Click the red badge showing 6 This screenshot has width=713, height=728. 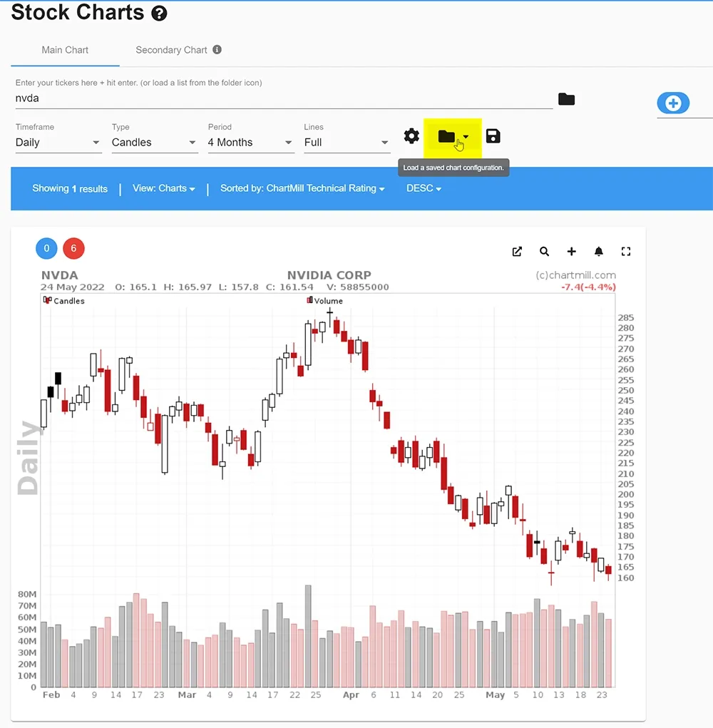coord(73,248)
